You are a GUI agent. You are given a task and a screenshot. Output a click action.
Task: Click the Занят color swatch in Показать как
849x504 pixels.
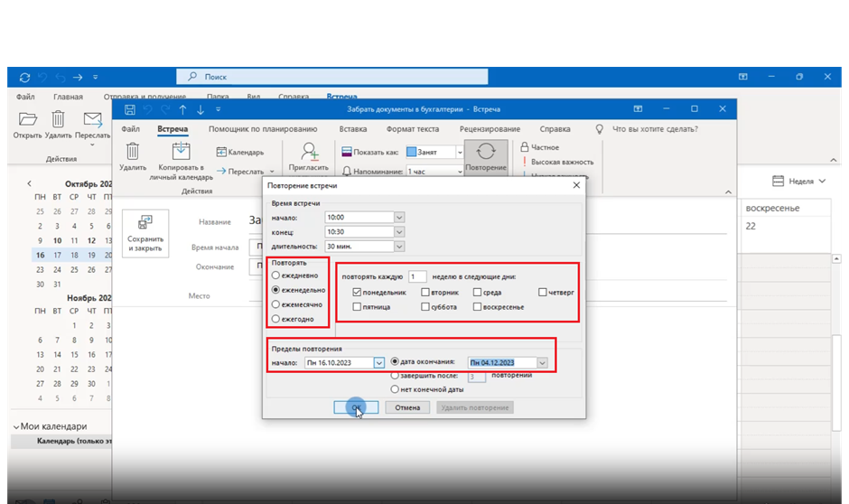pyautogui.click(x=411, y=153)
